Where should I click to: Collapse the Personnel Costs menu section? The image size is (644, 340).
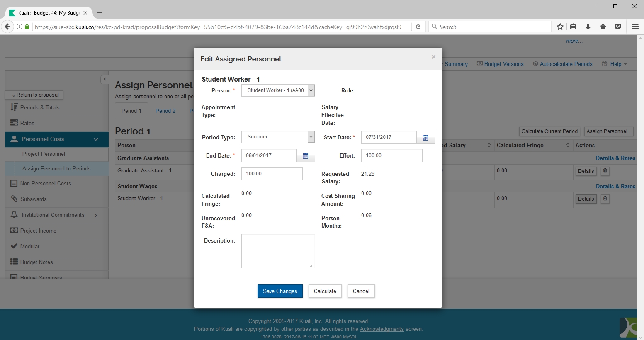(96, 139)
